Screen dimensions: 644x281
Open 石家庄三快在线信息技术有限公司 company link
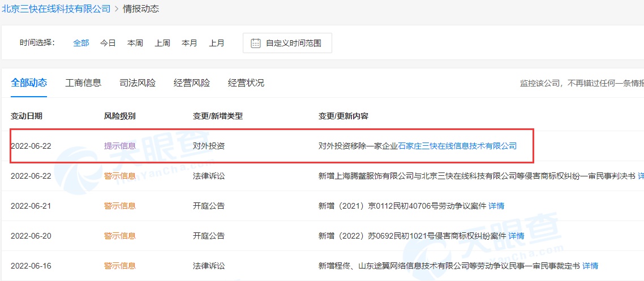click(457, 146)
